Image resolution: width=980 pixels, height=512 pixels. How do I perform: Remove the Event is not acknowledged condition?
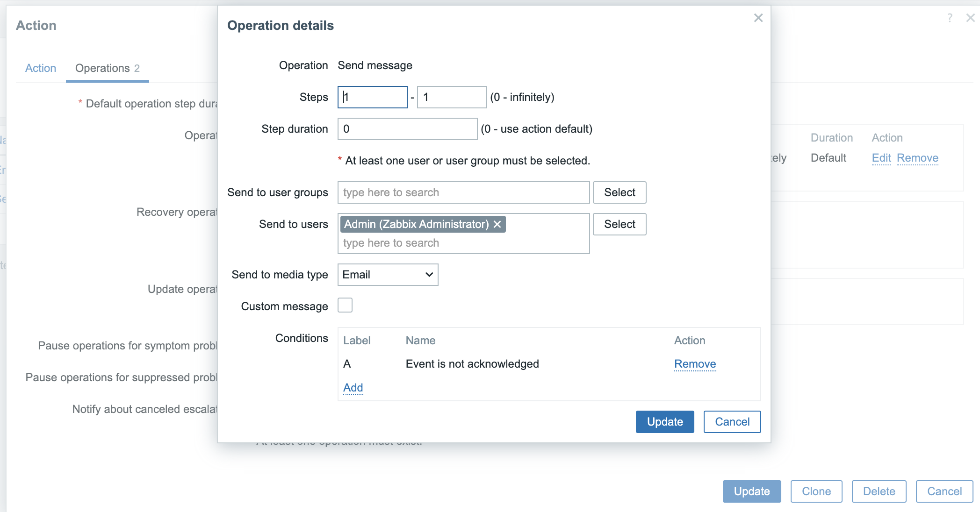click(695, 364)
